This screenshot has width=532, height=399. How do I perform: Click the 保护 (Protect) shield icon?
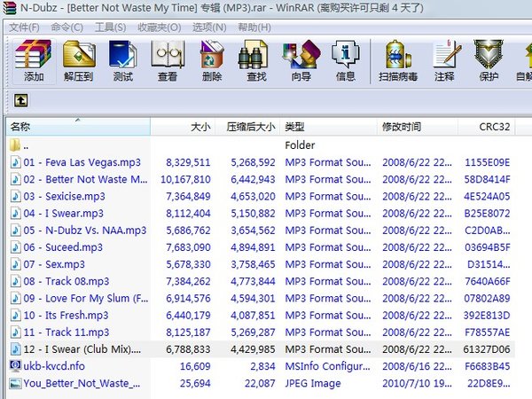[x=489, y=54]
